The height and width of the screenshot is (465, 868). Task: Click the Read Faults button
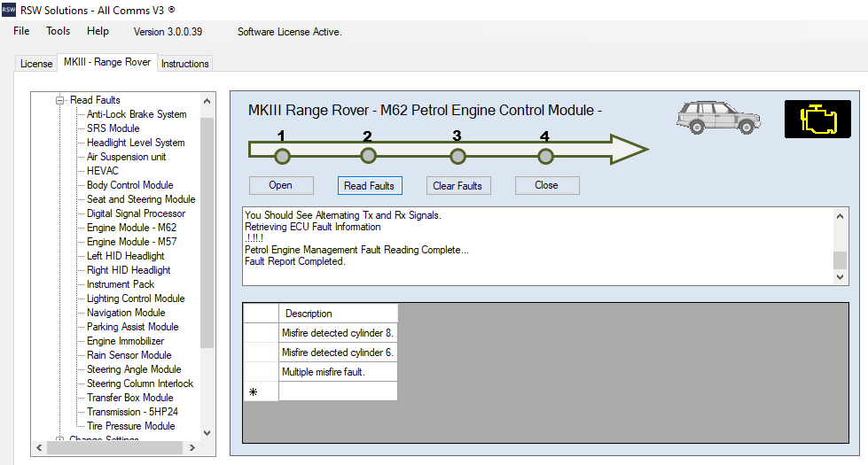(x=369, y=186)
